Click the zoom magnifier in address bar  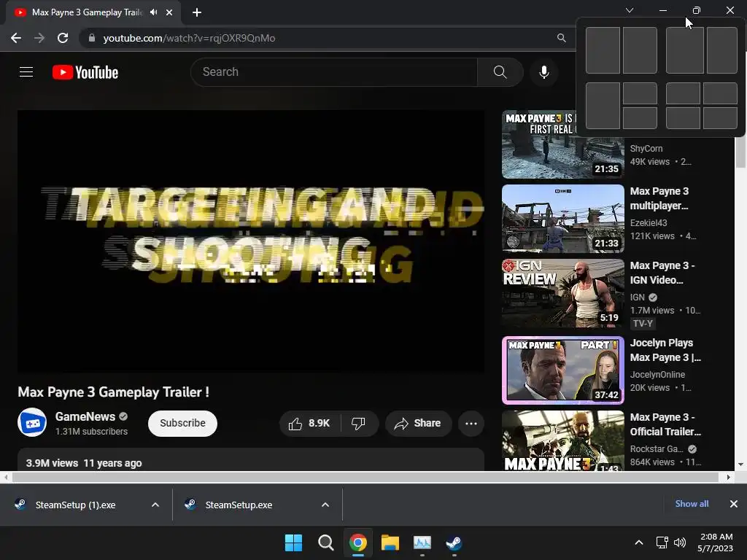(561, 38)
